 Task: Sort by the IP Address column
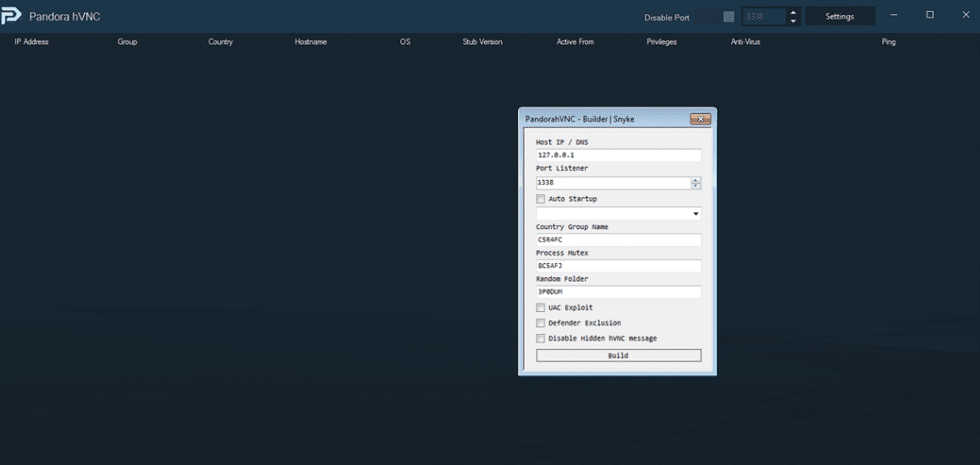pyautogui.click(x=31, y=41)
